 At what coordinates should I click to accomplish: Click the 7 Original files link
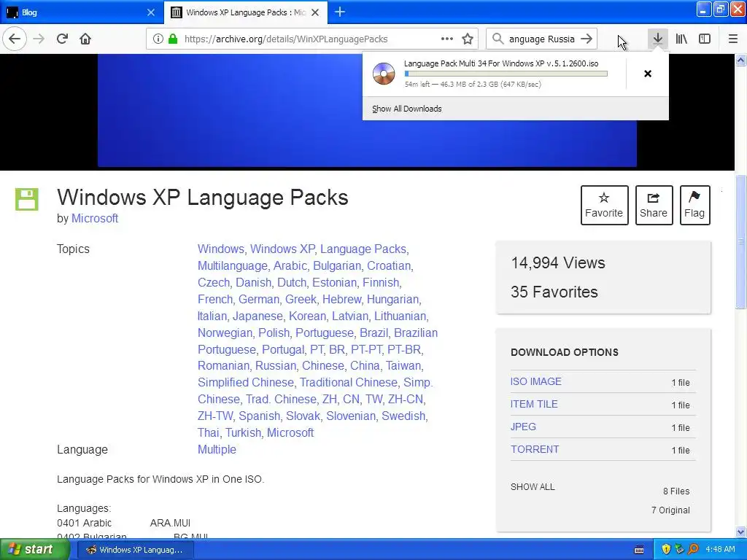click(670, 510)
